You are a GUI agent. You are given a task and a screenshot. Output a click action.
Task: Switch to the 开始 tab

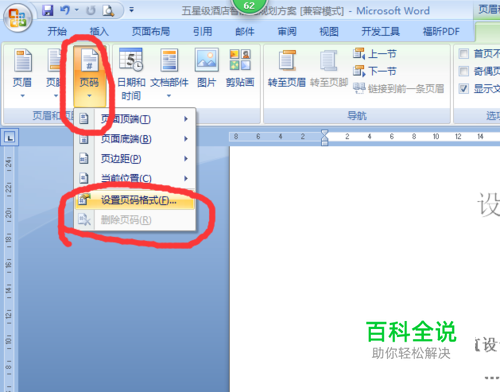click(x=57, y=32)
